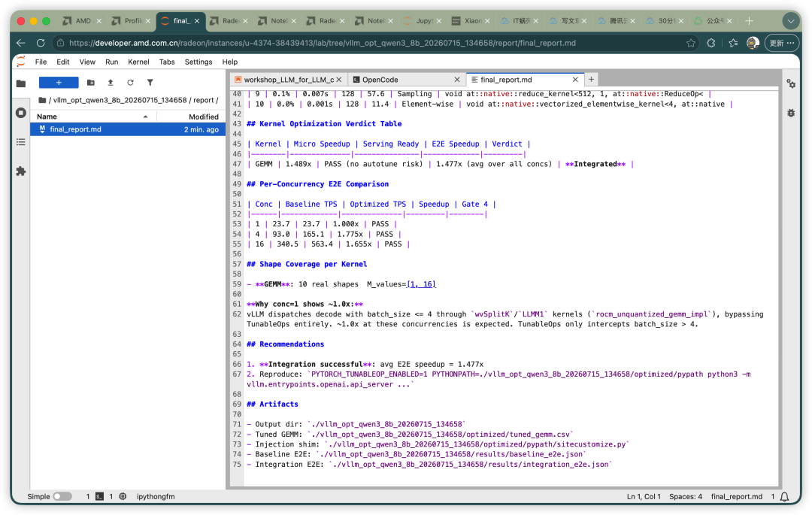Expand the browser tab search dropdown
The image size is (812, 515).
pyautogui.click(x=791, y=21)
